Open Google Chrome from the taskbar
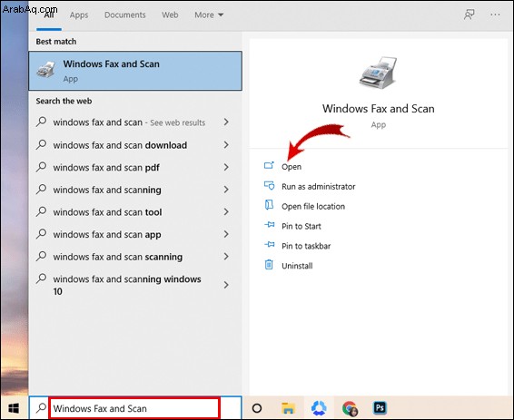514x420 pixels. pyautogui.click(x=350, y=408)
